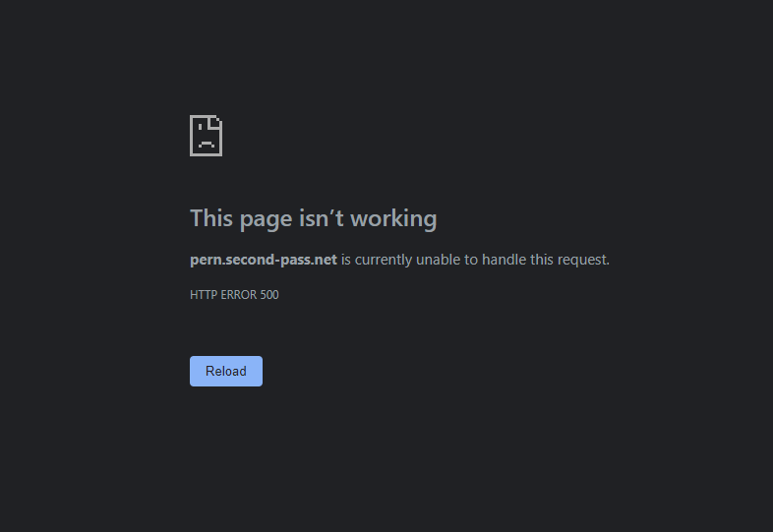Viewport: 773px width, 532px height.
Task: Click the word 'request.' ending the message
Action: [x=584, y=260]
